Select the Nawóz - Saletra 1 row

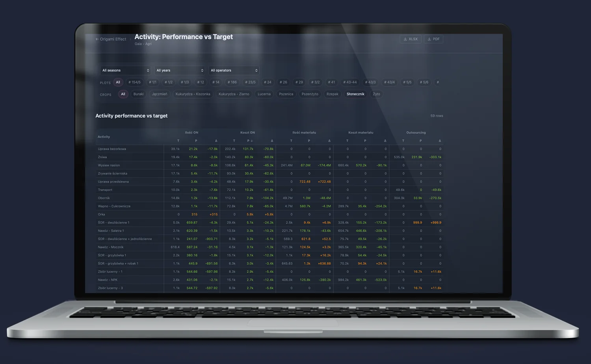point(269,231)
